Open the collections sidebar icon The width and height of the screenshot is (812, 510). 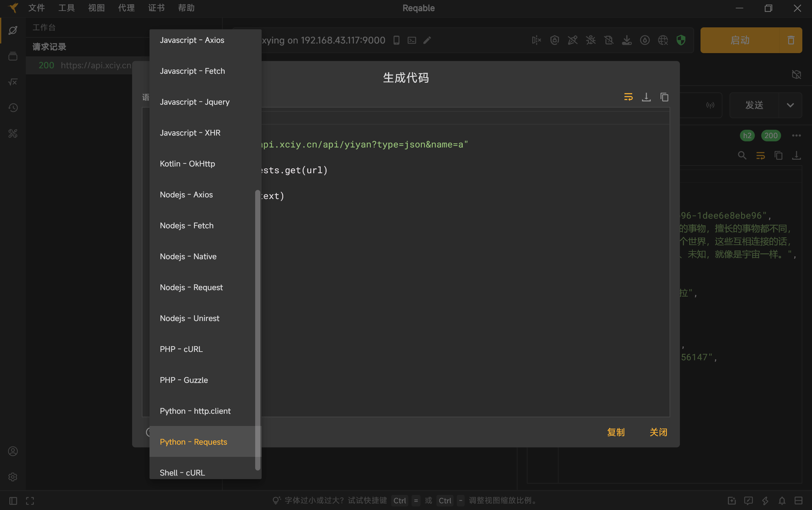click(13, 56)
